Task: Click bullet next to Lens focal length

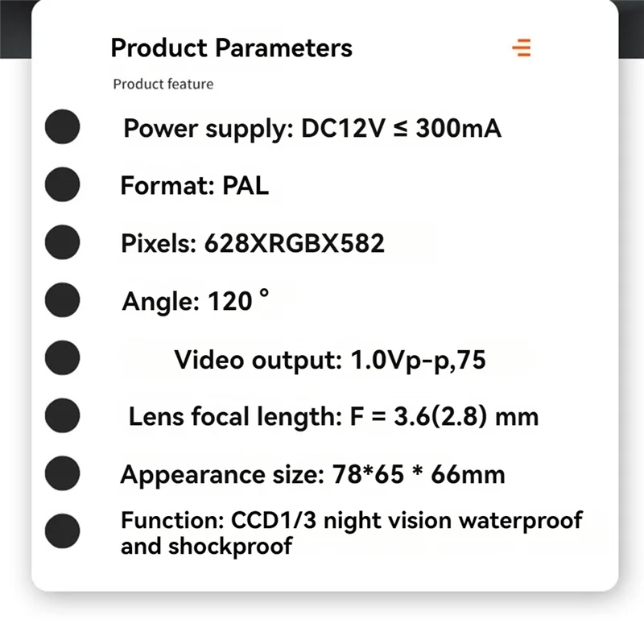Action: point(62,416)
